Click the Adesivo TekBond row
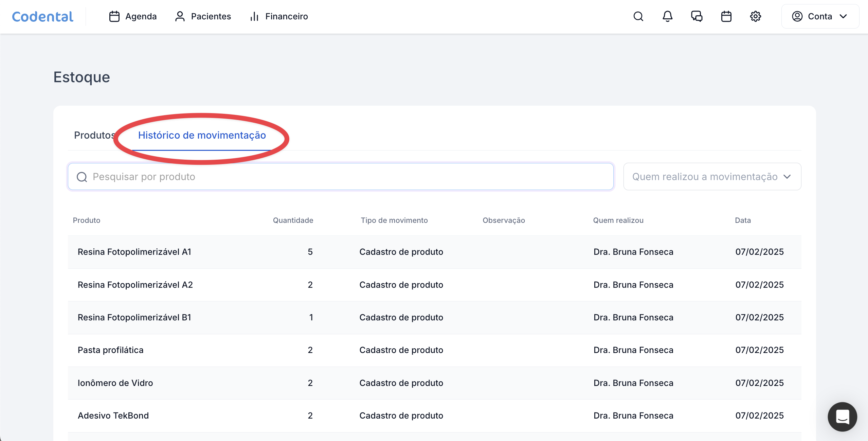This screenshot has width=868, height=441. (113, 416)
